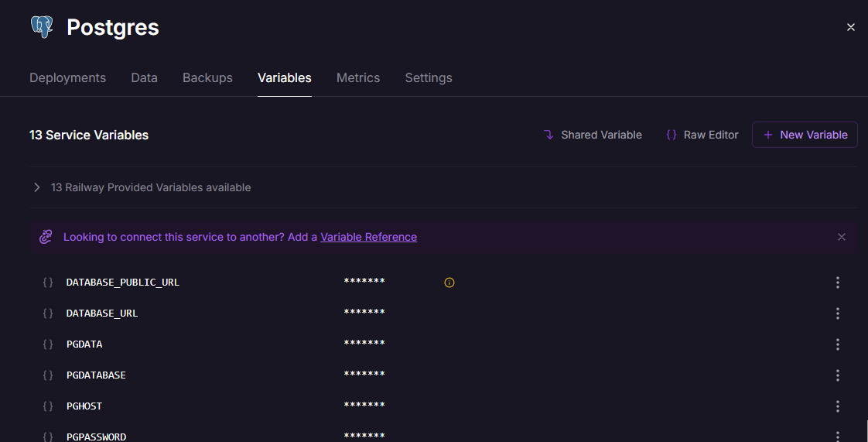Reveal the masked value of PGHOST
Viewport: 868px width, 442px height.
364,406
